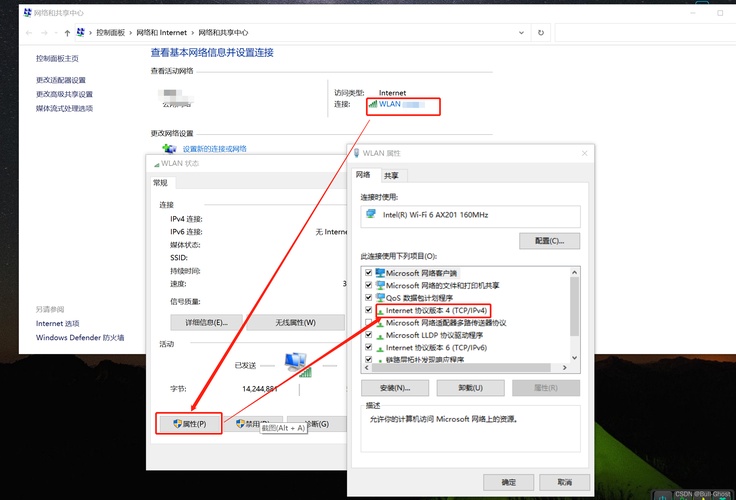Switch to the 网络 tab in WLAN Properties
This screenshot has width=736, height=500.
363,175
